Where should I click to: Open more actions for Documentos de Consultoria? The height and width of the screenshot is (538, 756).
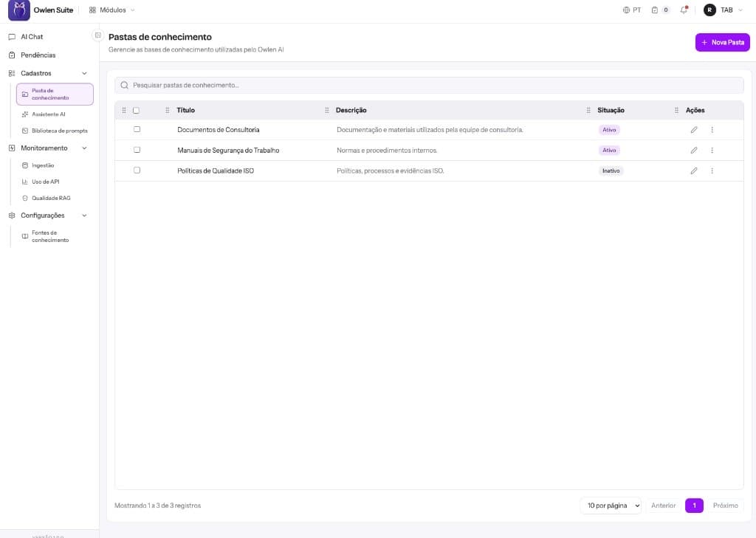point(712,130)
